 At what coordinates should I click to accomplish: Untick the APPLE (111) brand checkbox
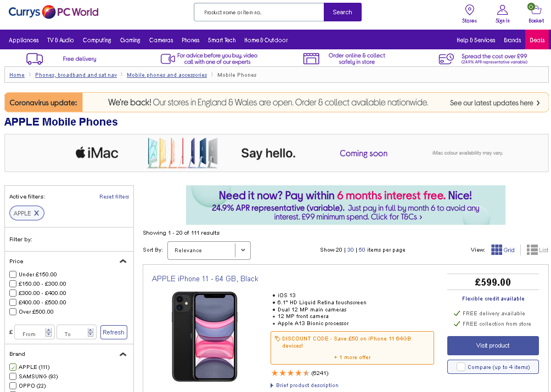[13, 367]
